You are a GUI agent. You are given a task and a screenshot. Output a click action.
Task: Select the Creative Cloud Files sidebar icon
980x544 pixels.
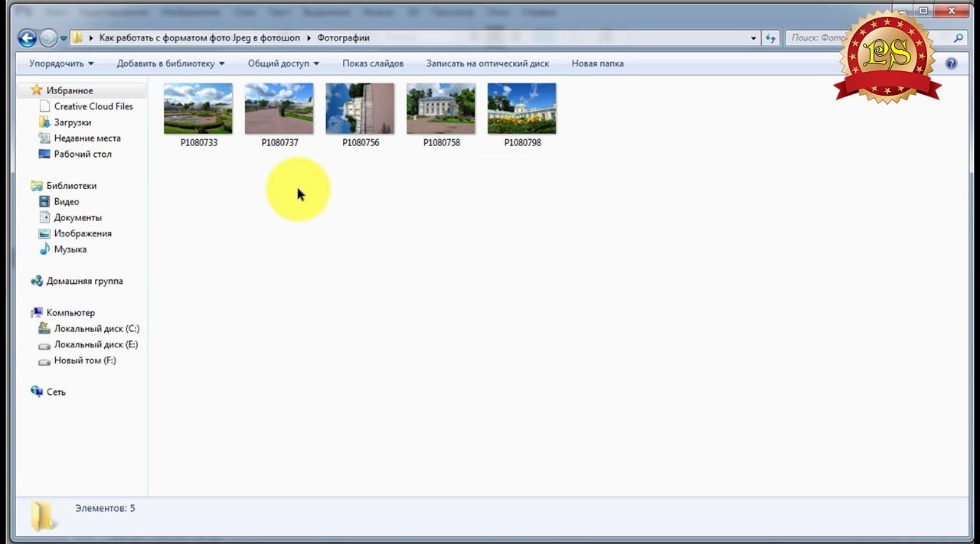coord(44,106)
